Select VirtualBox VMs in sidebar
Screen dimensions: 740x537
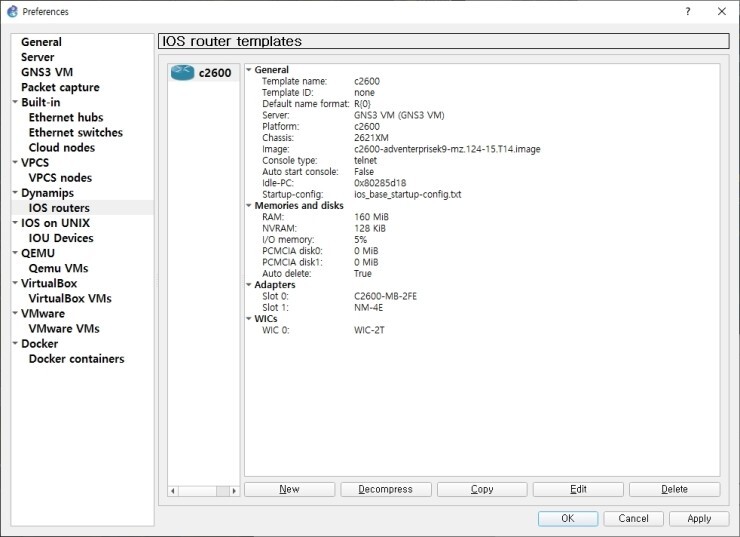point(70,299)
